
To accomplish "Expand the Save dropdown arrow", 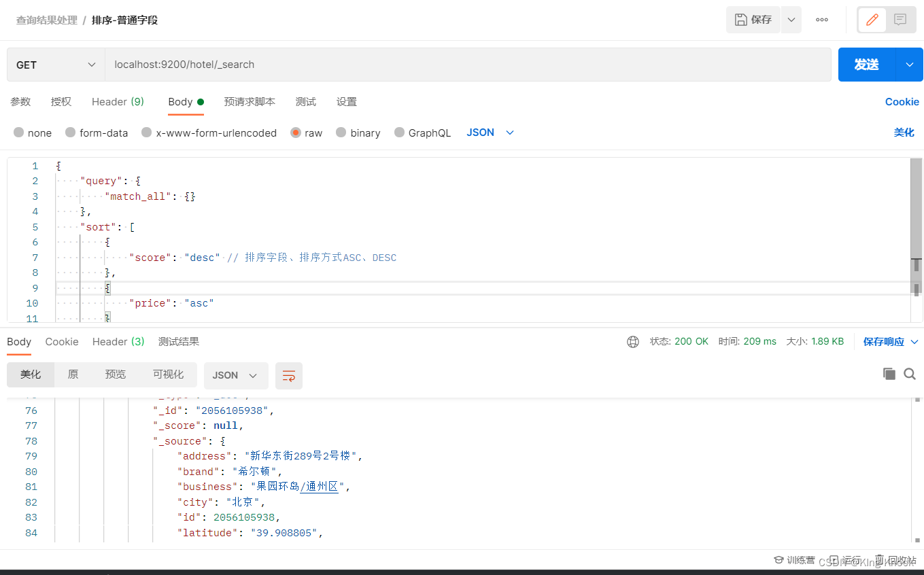I will coord(791,20).
